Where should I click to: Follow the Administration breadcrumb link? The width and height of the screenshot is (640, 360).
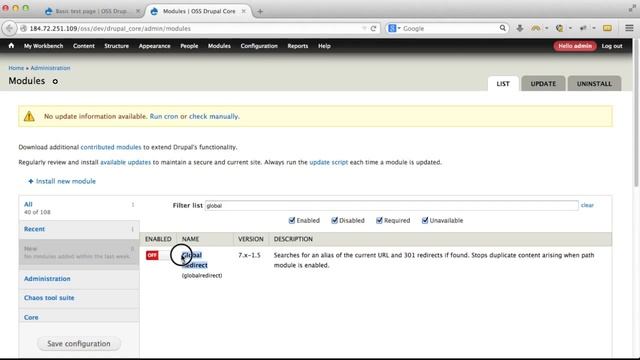50,68
